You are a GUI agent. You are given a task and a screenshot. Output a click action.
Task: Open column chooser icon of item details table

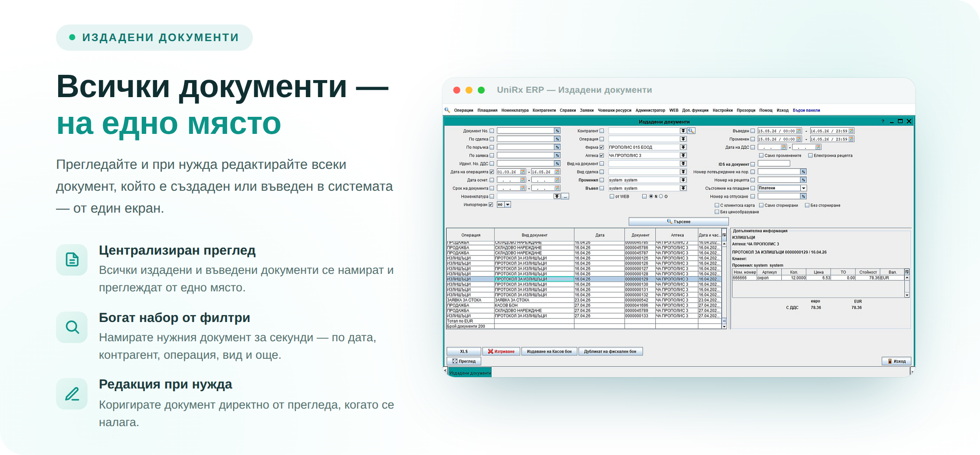coord(907,272)
